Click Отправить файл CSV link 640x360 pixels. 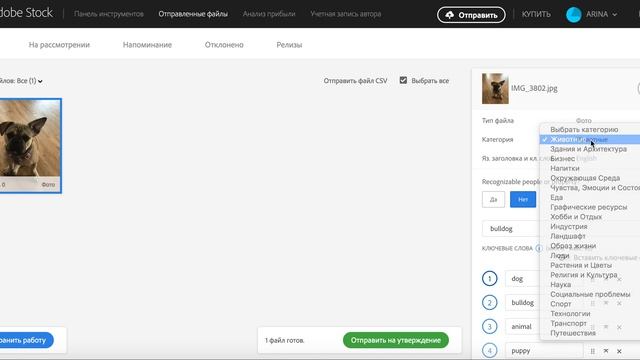click(x=355, y=81)
